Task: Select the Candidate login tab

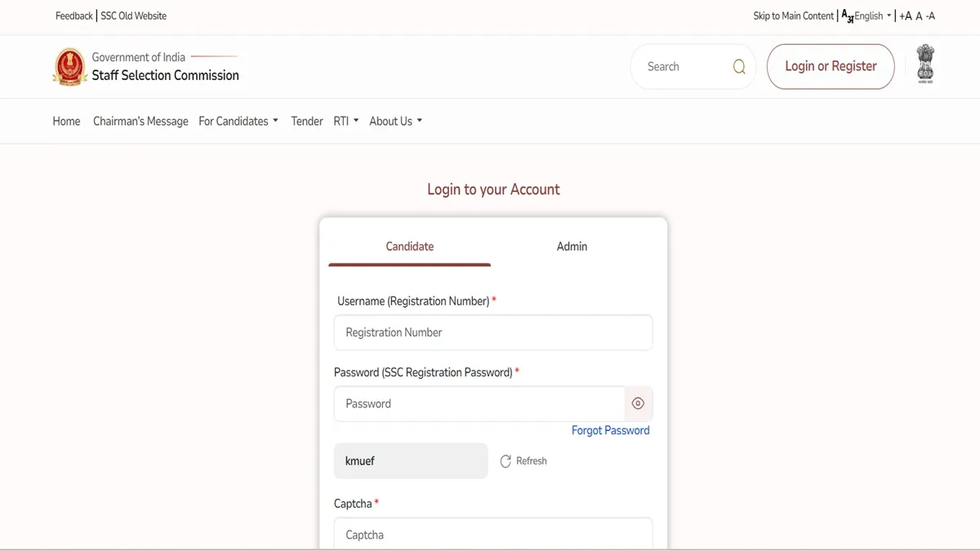Action: (x=409, y=247)
